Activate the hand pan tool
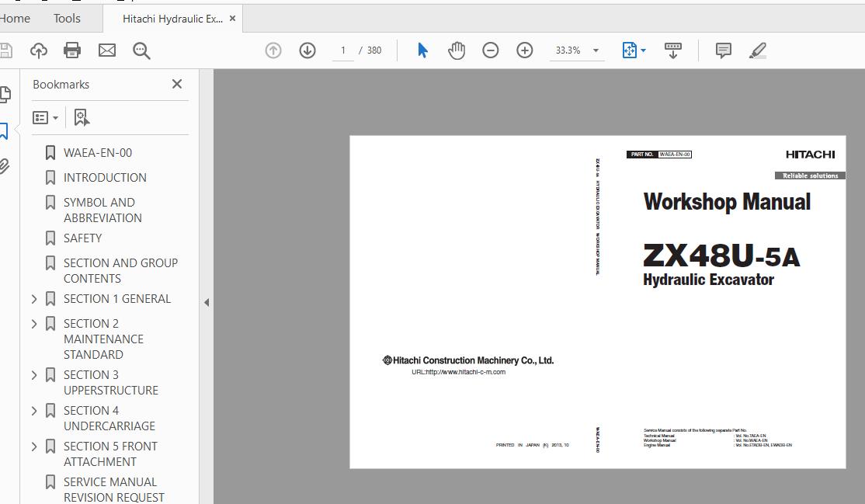 (x=457, y=50)
